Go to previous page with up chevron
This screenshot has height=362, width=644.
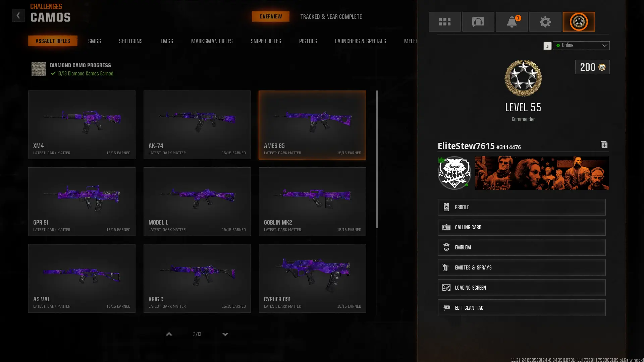pyautogui.click(x=169, y=334)
